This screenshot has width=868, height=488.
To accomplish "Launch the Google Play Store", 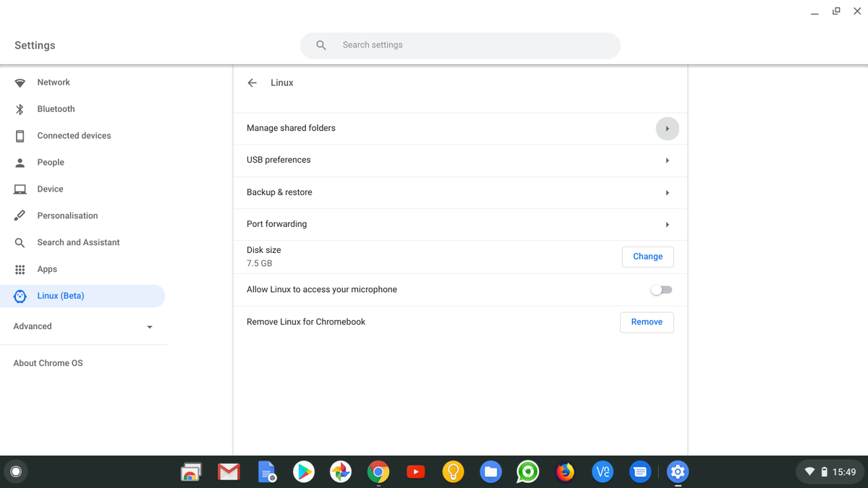I will 304,471.
